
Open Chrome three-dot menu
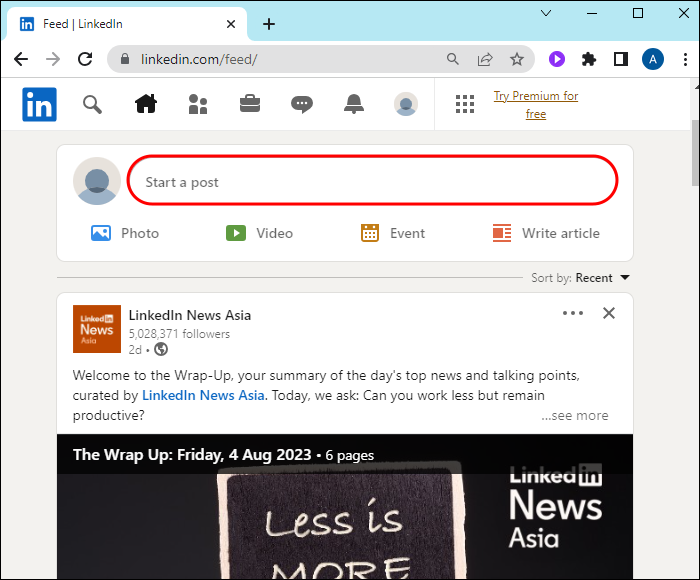tap(685, 59)
